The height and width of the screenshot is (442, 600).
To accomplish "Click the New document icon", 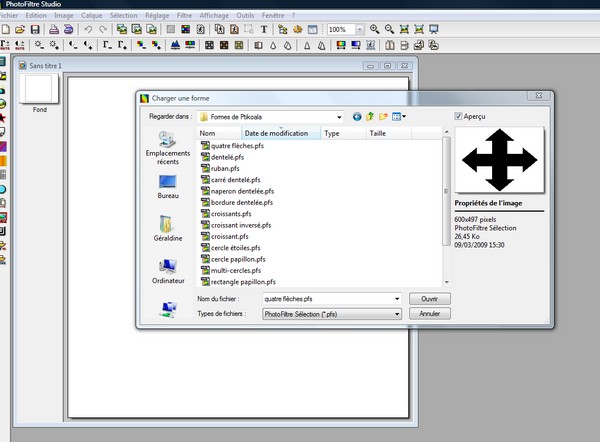I will (5, 29).
